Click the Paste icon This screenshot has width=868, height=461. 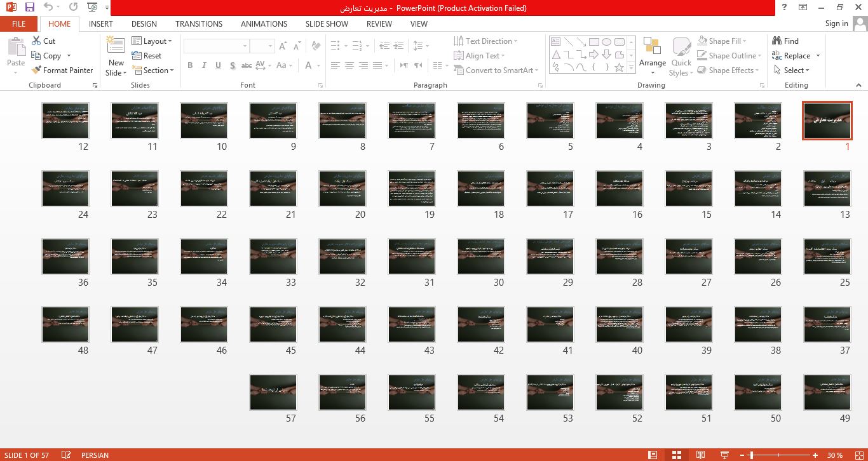pyautogui.click(x=16, y=47)
